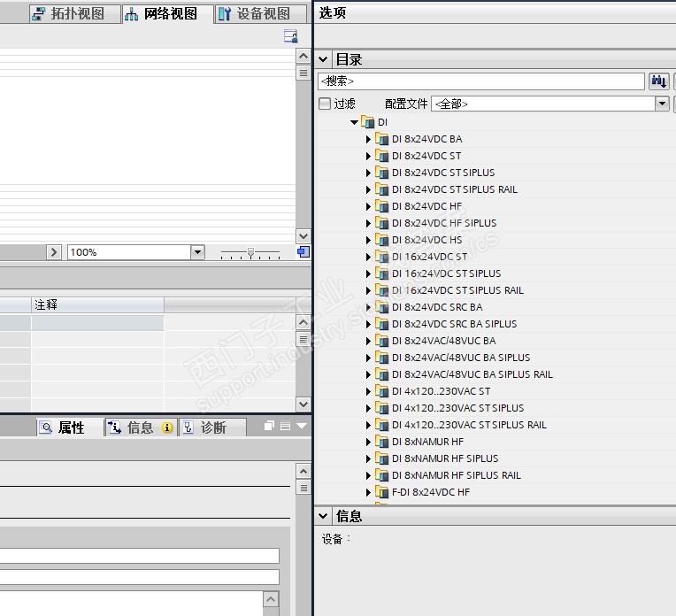Click the 注释 column header
This screenshot has height=616, width=676.
pyautogui.click(x=97, y=305)
